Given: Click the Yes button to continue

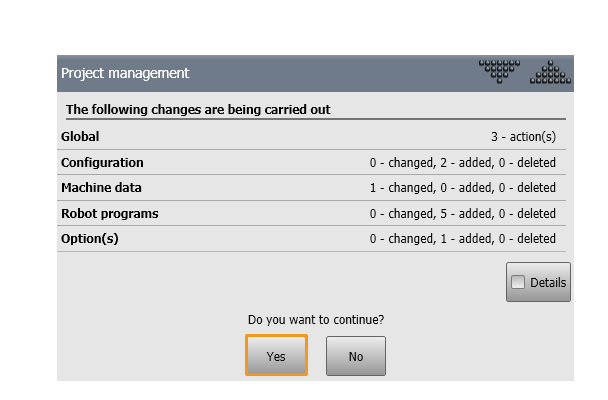Looking at the screenshot, I should pos(276,355).
